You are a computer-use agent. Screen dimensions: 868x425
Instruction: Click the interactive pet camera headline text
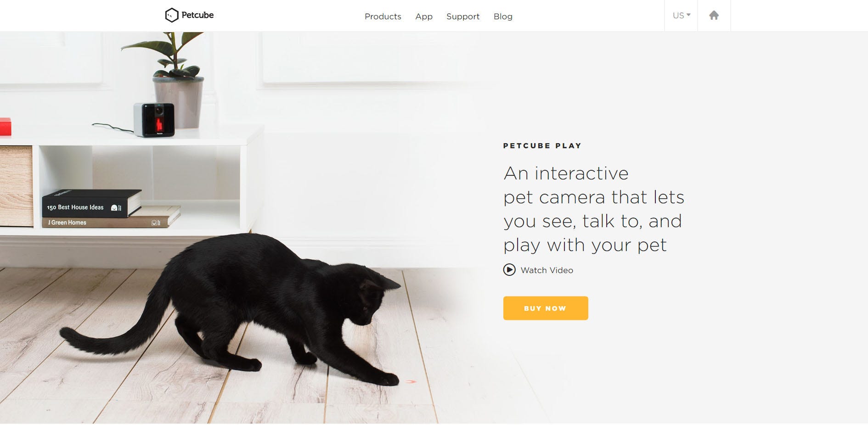pos(594,209)
